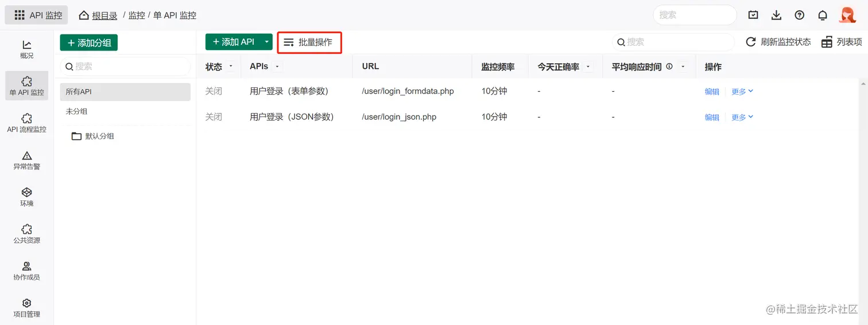The width and height of the screenshot is (868, 325).
Task: Click the 监控频率 column header
Action: [x=498, y=67]
